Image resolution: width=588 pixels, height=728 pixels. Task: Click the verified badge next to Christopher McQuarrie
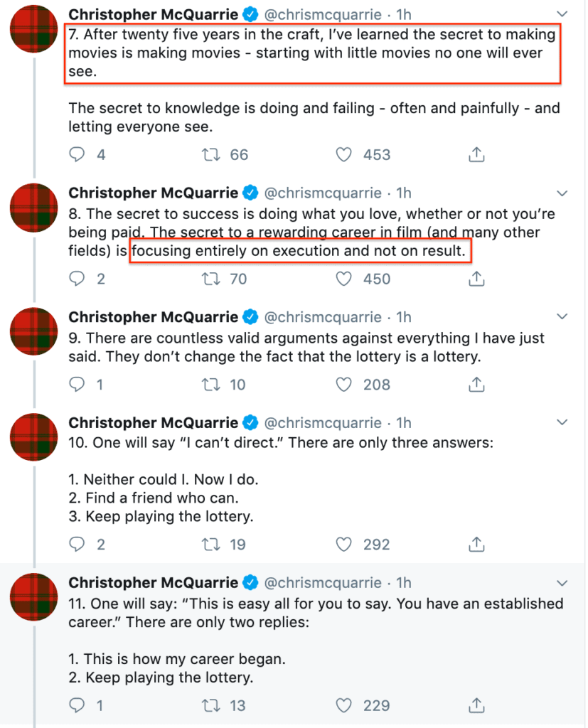(250, 14)
